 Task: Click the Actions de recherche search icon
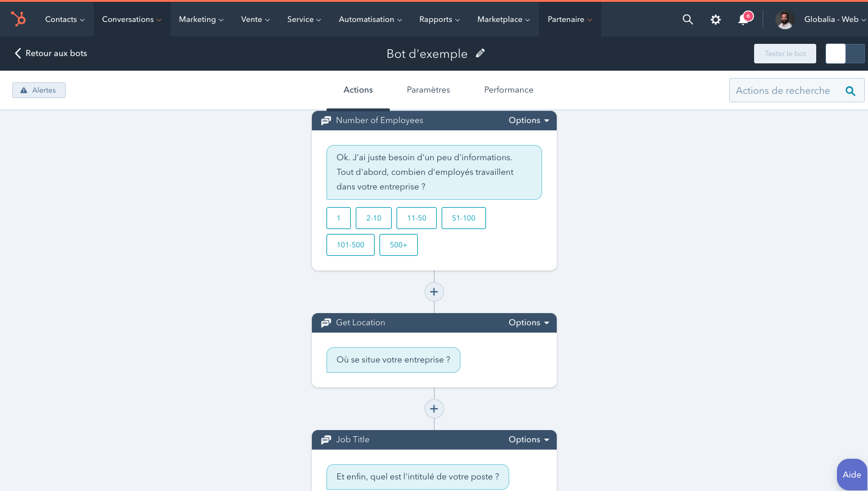coord(850,91)
